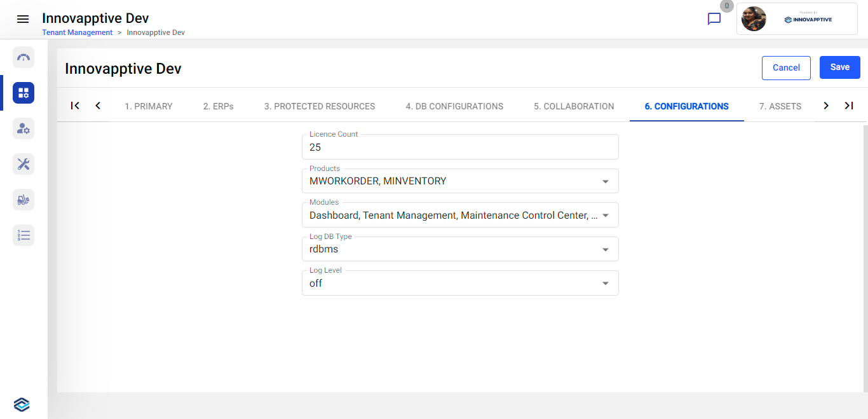
Task: Open the 4. DB CONFIGURATIONS tab
Action: pos(454,106)
